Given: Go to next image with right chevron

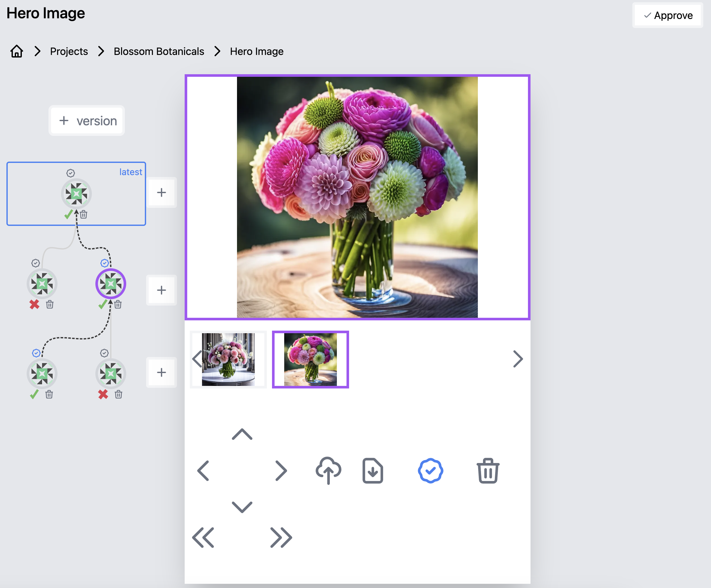Looking at the screenshot, I should point(281,470).
